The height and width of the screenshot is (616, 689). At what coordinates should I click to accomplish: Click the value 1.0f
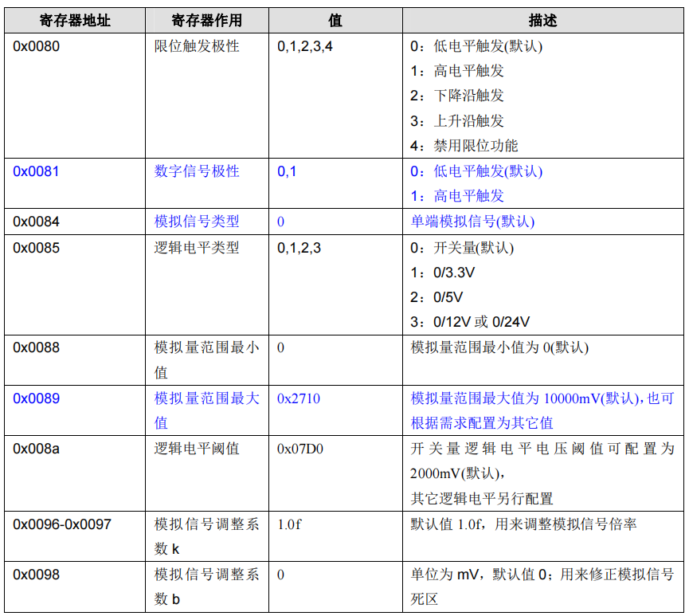point(289,524)
